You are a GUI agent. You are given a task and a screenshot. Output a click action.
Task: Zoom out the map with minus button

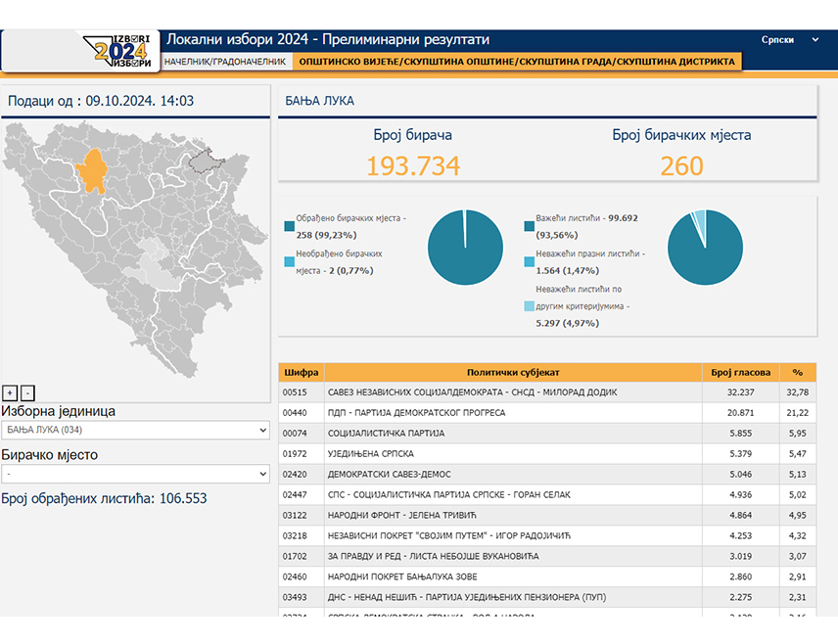tap(27, 392)
